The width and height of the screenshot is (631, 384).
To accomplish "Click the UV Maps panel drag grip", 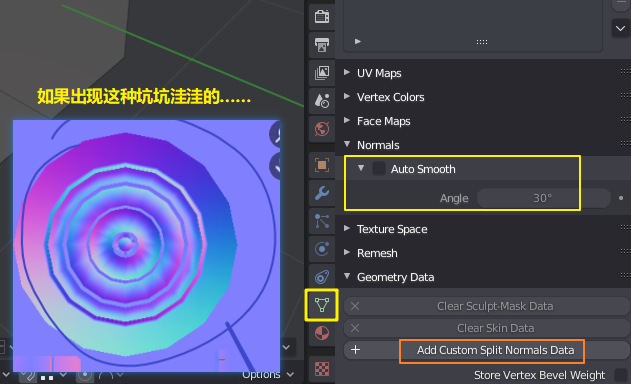I will (x=626, y=72).
